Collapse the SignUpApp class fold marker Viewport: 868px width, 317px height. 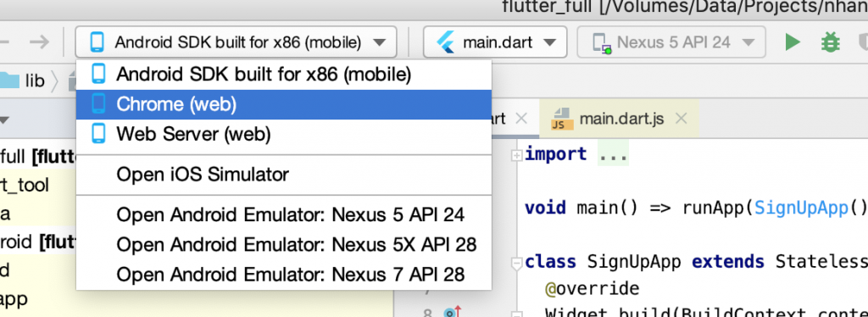[x=516, y=262]
